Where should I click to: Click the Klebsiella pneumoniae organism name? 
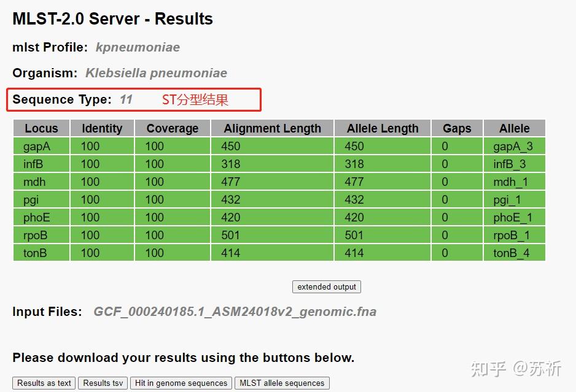pyautogui.click(x=156, y=73)
